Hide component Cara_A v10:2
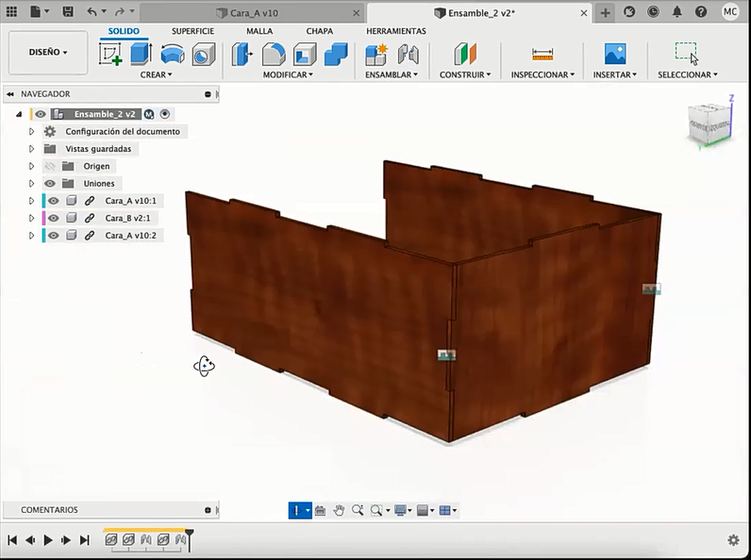Image resolution: width=751 pixels, height=560 pixels. point(53,236)
